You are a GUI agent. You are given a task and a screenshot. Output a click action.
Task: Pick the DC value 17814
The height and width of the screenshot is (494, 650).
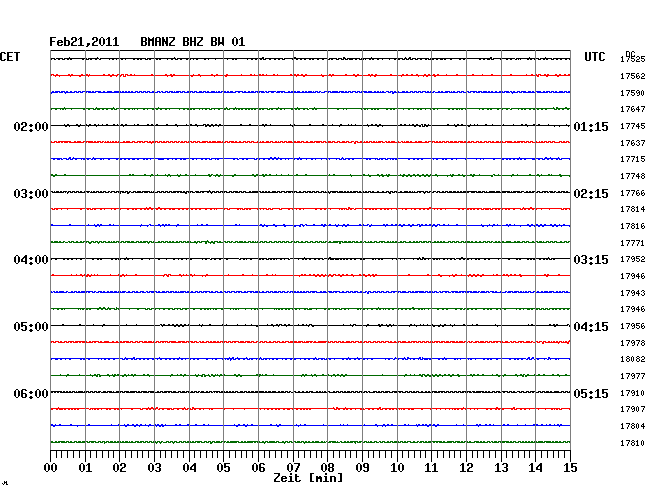pos(633,209)
